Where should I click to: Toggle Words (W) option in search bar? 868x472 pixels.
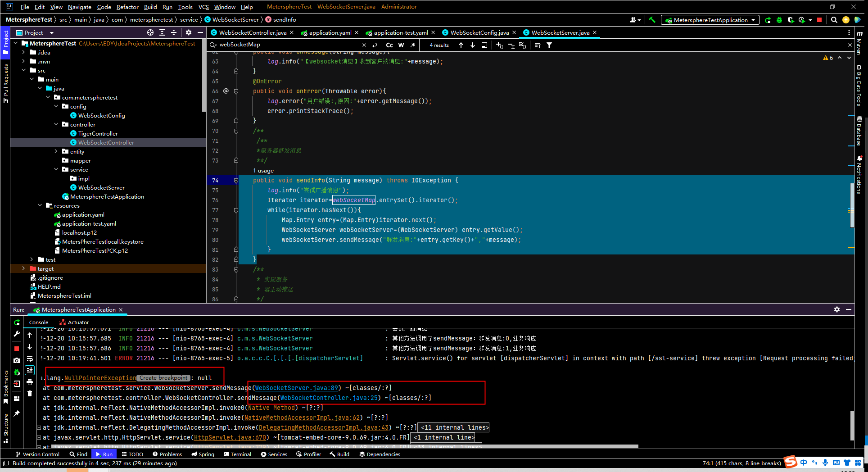pyautogui.click(x=401, y=45)
